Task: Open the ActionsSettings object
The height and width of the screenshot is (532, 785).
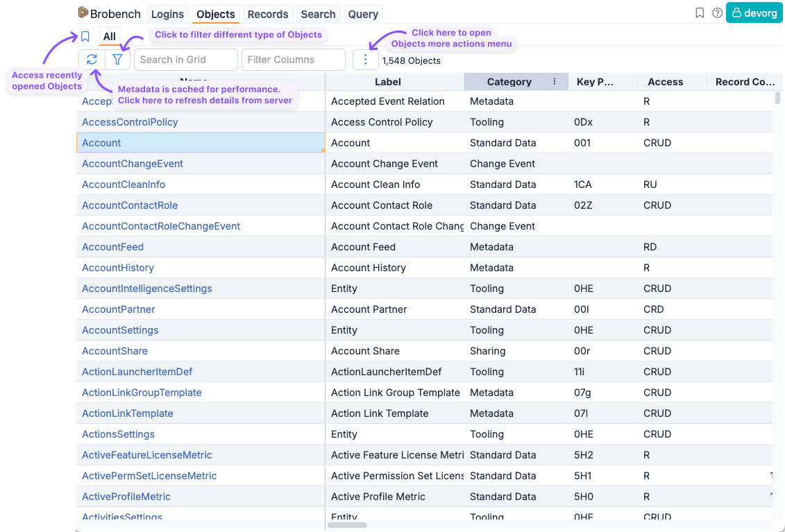Action: [x=118, y=434]
